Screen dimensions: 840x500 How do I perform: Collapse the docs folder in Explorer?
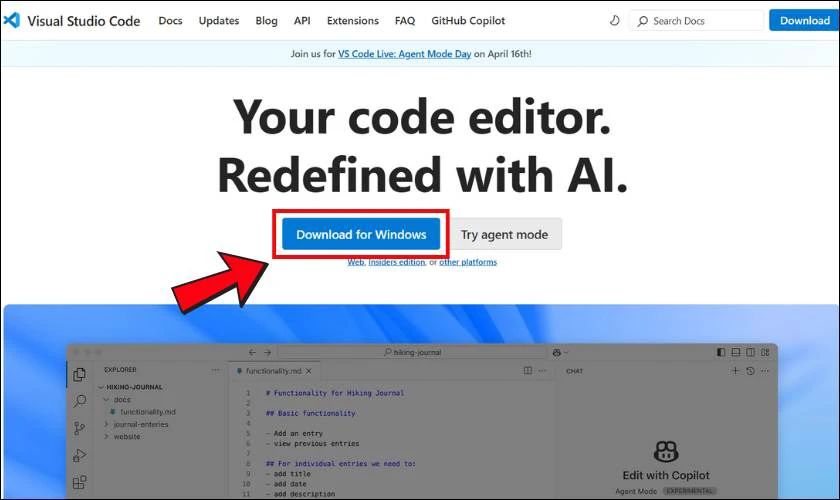click(106, 400)
